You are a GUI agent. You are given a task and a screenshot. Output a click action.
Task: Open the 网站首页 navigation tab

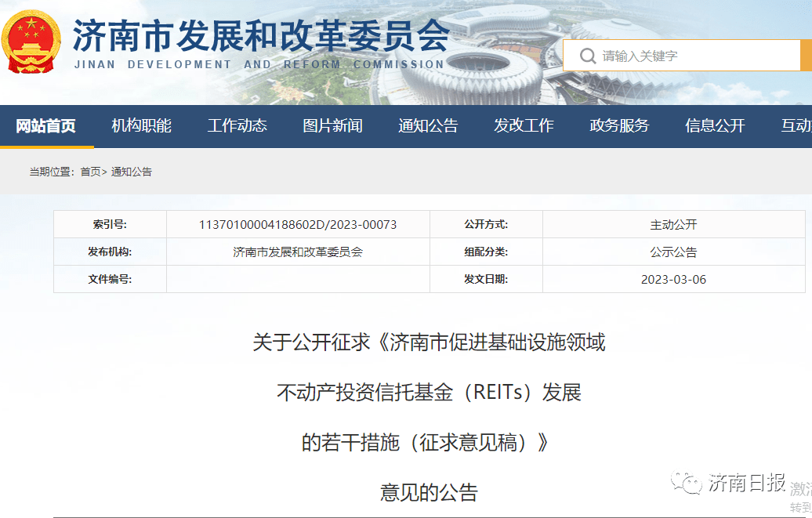coord(47,125)
